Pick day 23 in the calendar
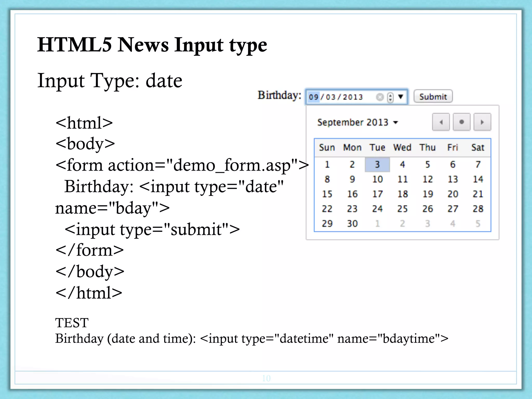532x399 pixels. click(x=352, y=209)
